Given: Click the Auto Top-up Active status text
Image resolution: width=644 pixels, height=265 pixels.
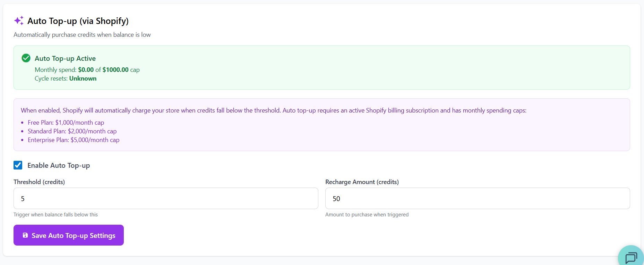Looking at the screenshot, I should pos(65,58).
